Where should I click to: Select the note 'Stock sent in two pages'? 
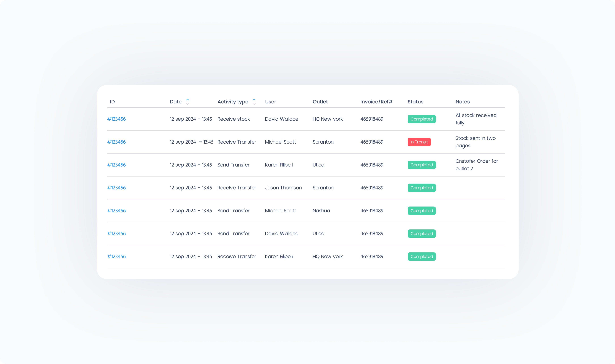point(475,142)
